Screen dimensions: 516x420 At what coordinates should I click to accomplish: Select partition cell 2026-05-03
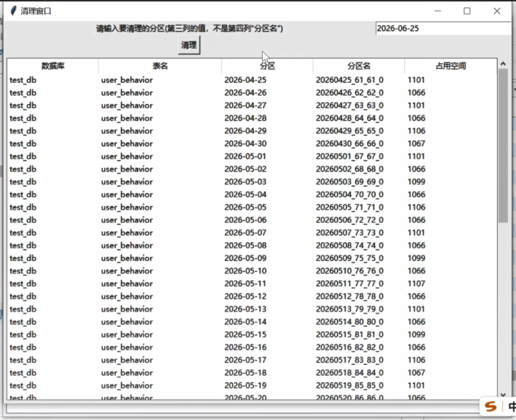[x=245, y=182]
